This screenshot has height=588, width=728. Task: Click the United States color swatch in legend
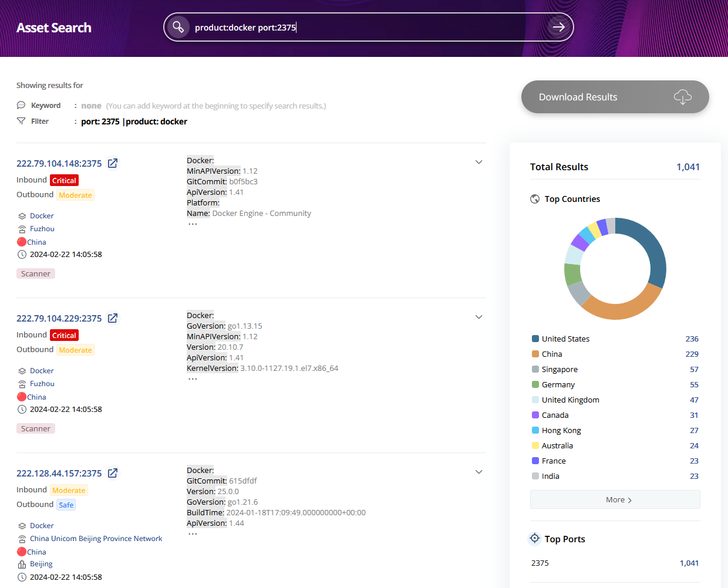[535, 339]
